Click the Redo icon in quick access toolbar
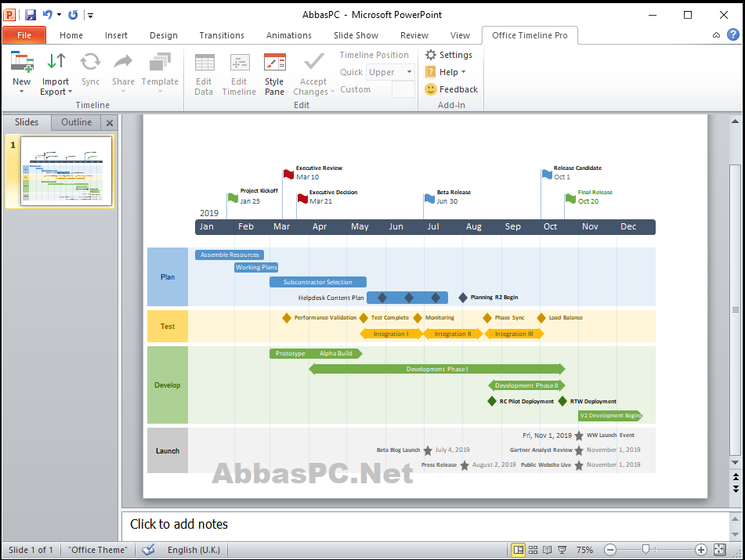745x560 pixels. tap(73, 15)
